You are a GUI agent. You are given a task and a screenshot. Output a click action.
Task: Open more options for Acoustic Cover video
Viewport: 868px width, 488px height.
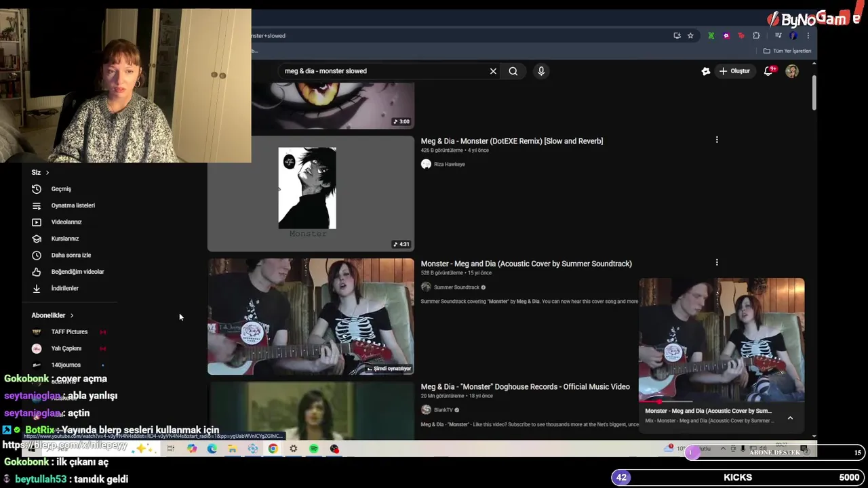click(x=717, y=263)
